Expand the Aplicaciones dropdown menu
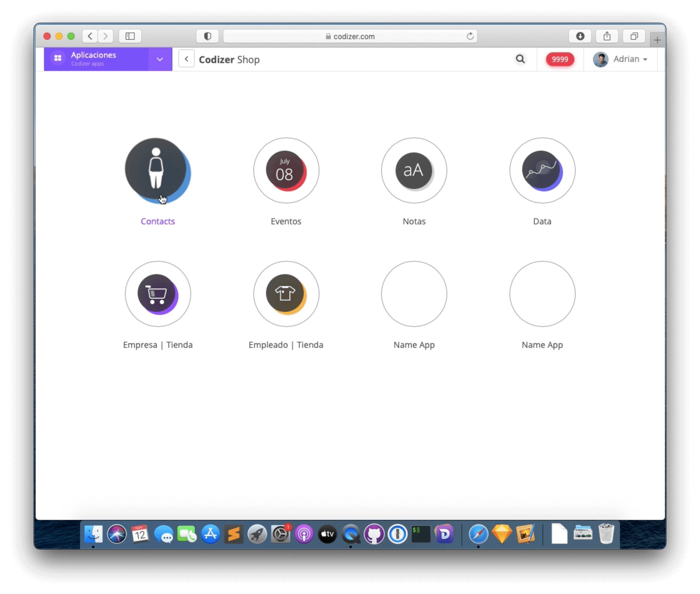This screenshot has width=700, height=594. (x=159, y=59)
